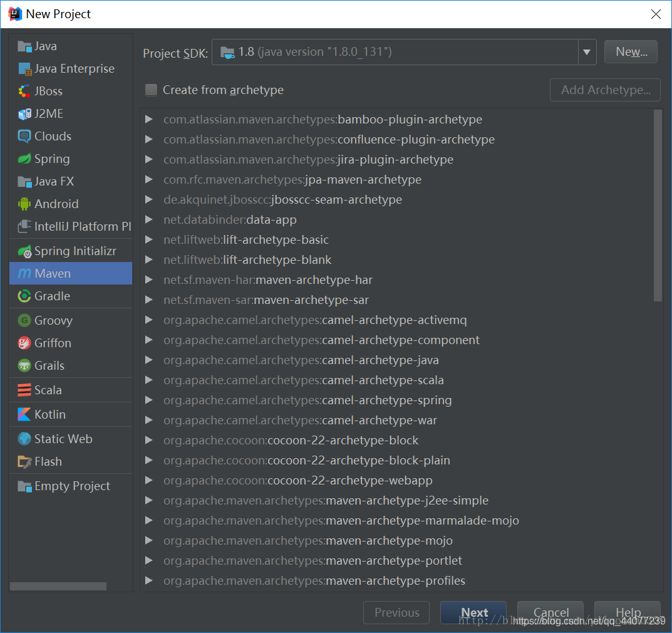
Task: Expand the bamboo-plugin-archetype entry
Action: click(148, 120)
